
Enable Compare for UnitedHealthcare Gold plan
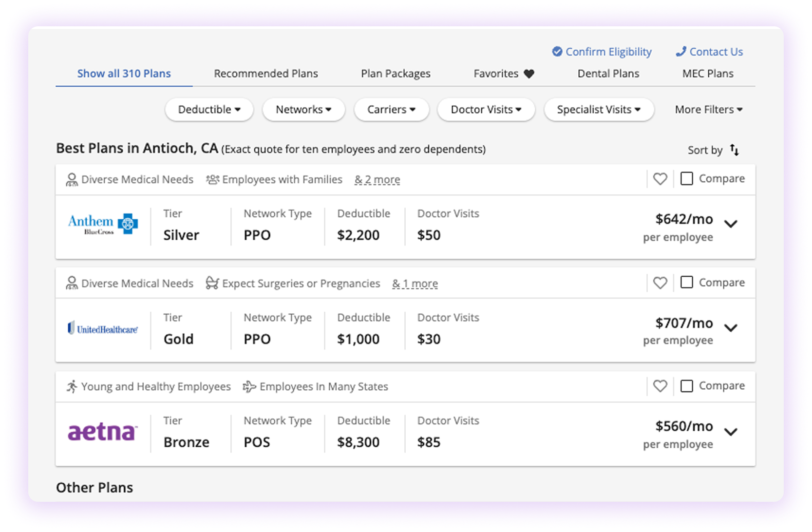tap(686, 283)
